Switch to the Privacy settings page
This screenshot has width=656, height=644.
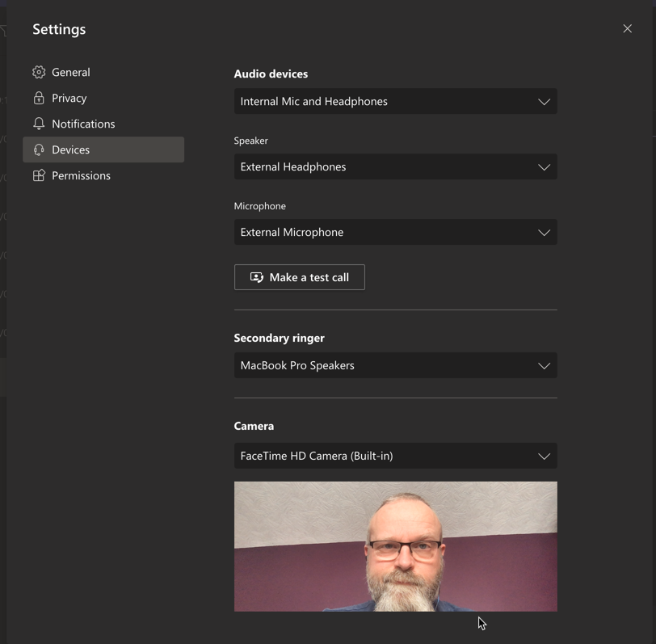[71, 98]
